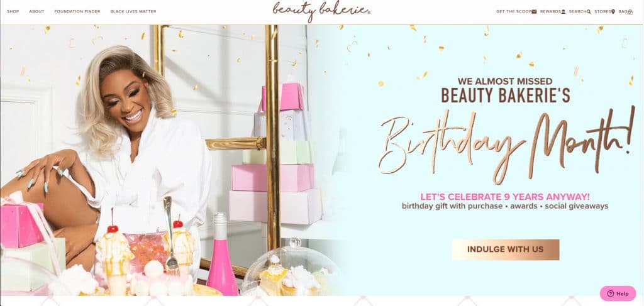Open the Rewards link
The width and height of the screenshot is (644, 306).
(550, 11)
